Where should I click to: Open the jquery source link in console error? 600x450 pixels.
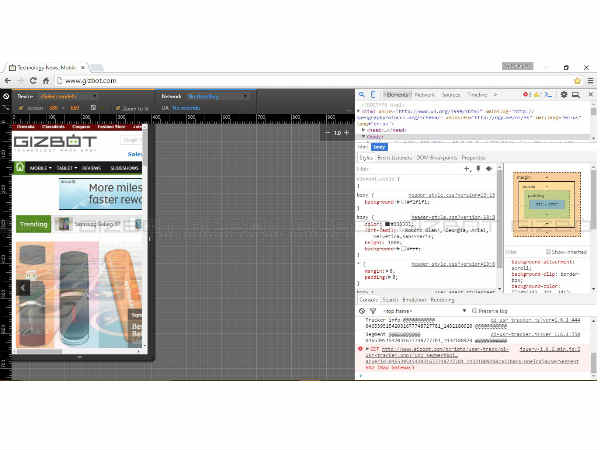[549, 349]
